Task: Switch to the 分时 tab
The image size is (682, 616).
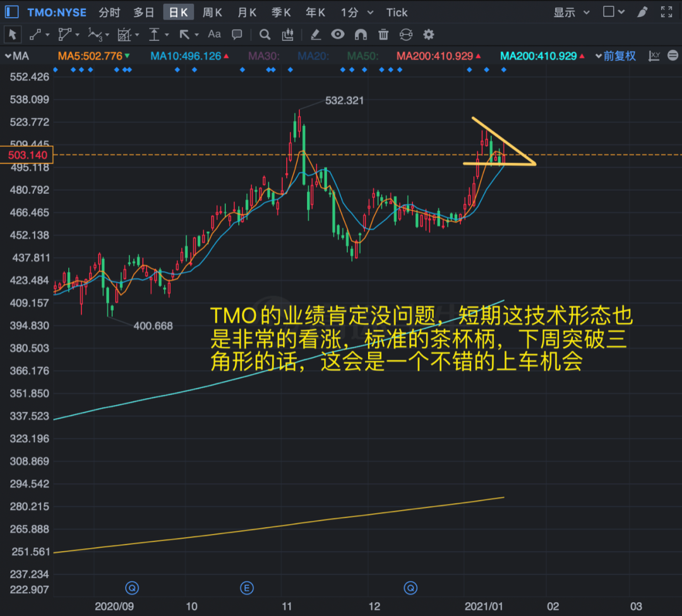Action: 109,12
